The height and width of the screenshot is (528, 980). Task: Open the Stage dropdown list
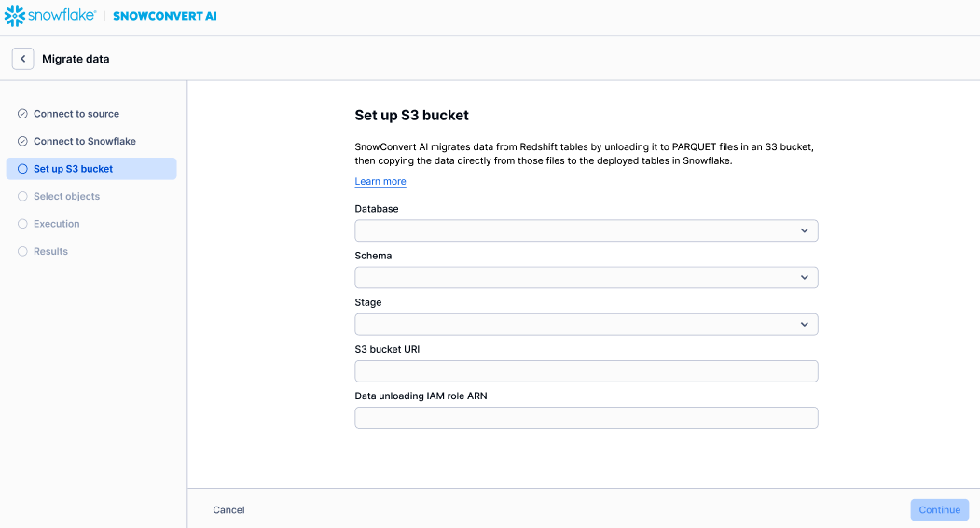(586, 324)
